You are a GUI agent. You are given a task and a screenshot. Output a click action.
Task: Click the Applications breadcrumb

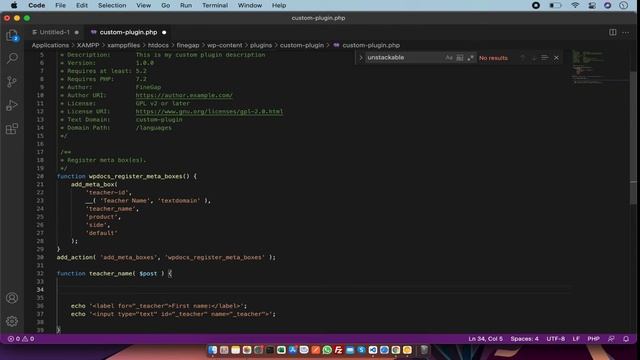(50, 45)
